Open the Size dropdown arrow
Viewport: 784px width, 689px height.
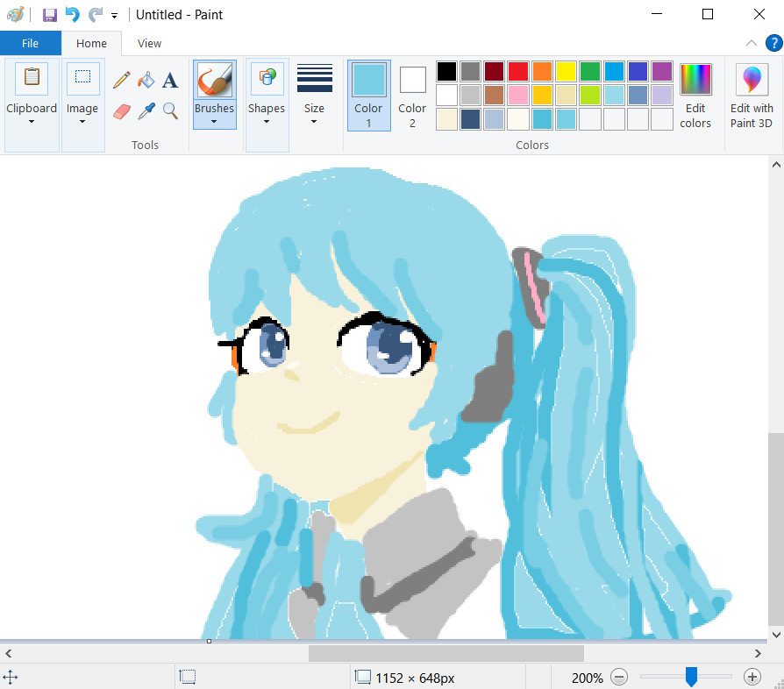[x=314, y=122]
